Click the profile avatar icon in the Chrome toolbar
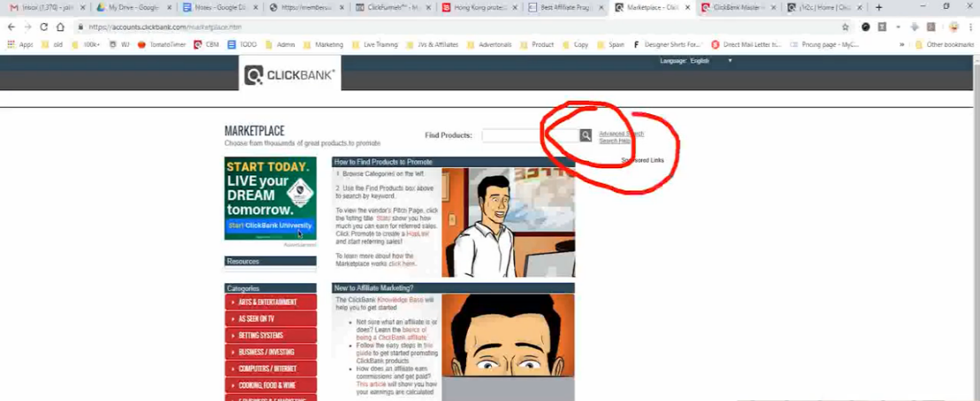Image resolution: width=980 pixels, height=401 pixels. click(953, 27)
